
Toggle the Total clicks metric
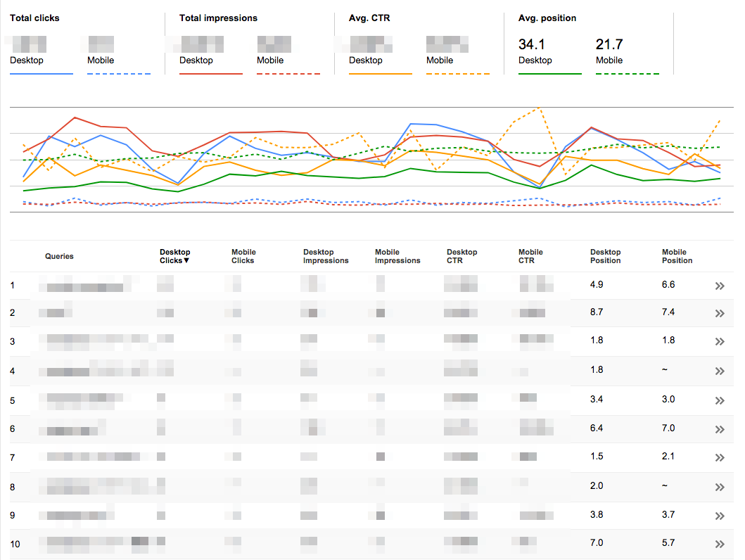pyautogui.click(x=34, y=18)
